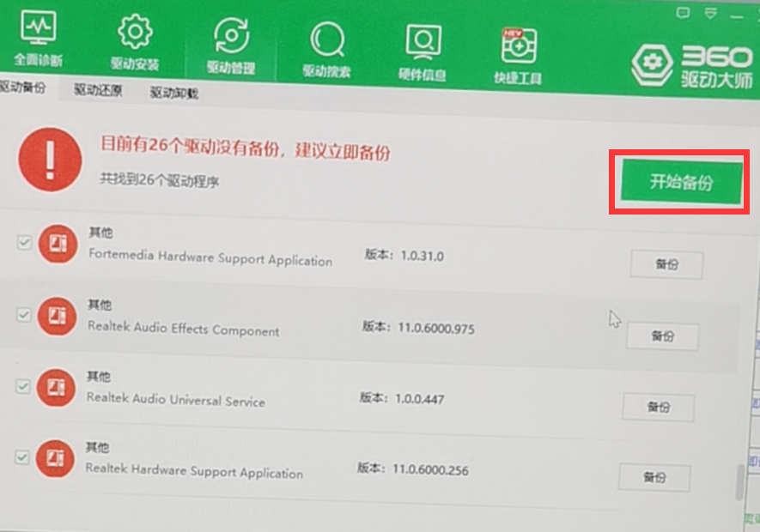
Task: Switch to 驱动卸载 tab
Action: point(174,92)
